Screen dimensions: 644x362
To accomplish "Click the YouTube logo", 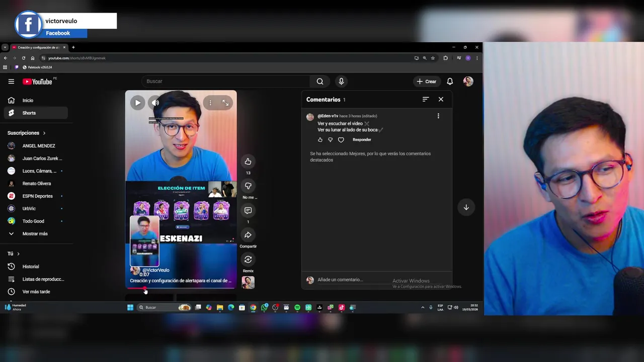I will [x=38, y=81].
